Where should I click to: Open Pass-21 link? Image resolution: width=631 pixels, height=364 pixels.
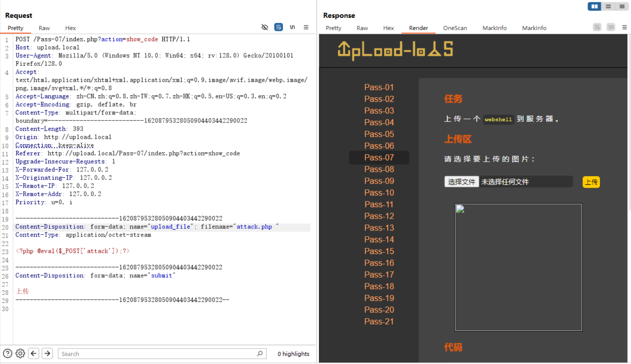coord(379,322)
